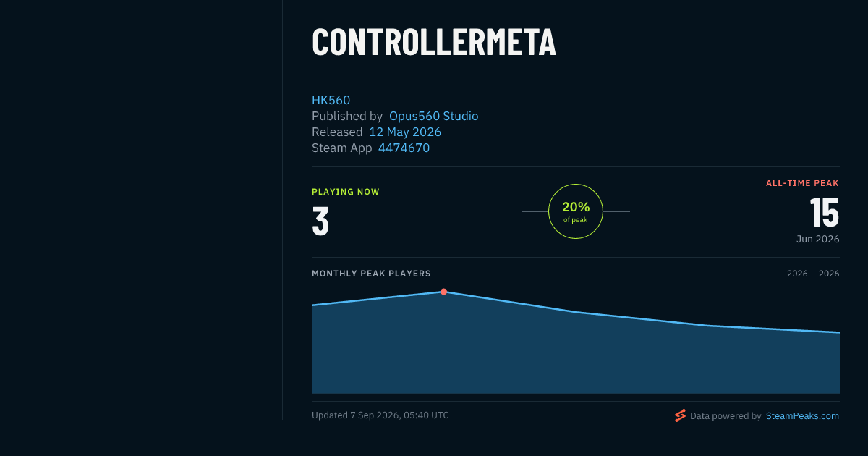Click the blue filled chart area
This screenshot has height=456, width=868.
[576, 355]
